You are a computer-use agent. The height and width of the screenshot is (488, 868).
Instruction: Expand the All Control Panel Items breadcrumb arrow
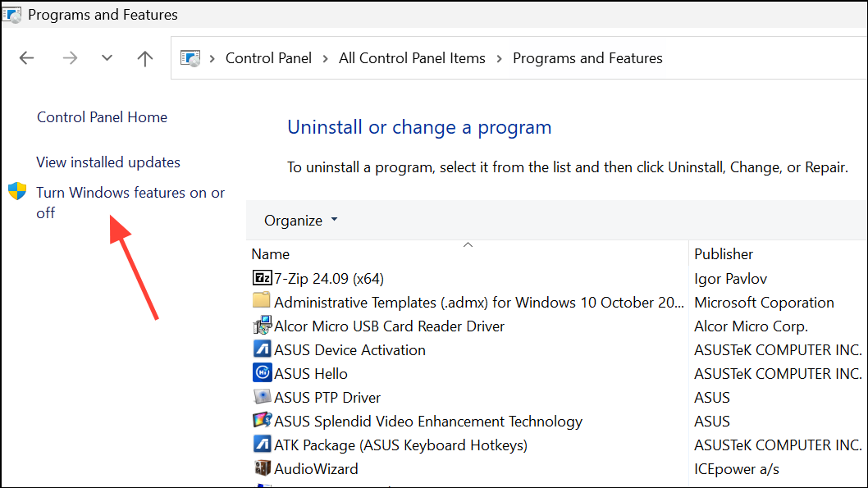click(x=499, y=58)
